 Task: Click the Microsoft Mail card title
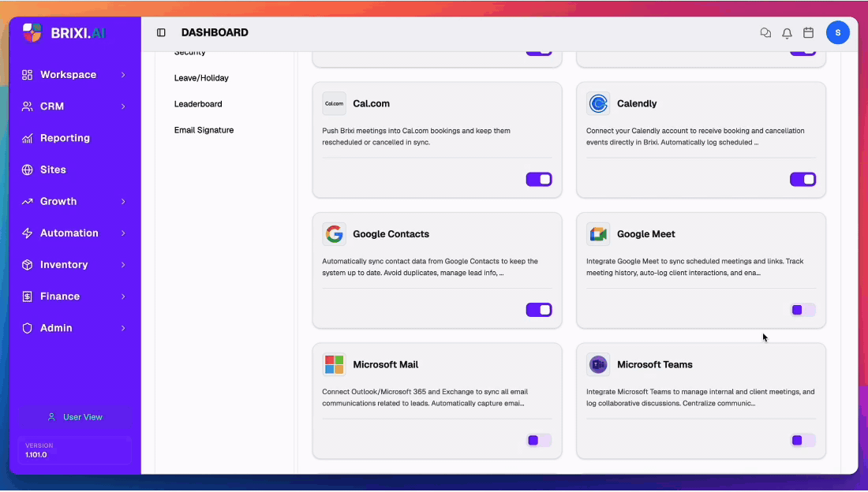(x=385, y=365)
